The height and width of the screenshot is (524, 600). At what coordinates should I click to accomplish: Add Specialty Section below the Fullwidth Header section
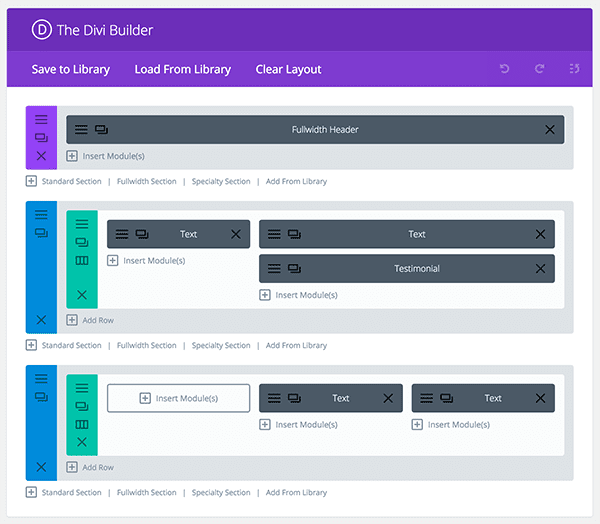click(x=221, y=181)
